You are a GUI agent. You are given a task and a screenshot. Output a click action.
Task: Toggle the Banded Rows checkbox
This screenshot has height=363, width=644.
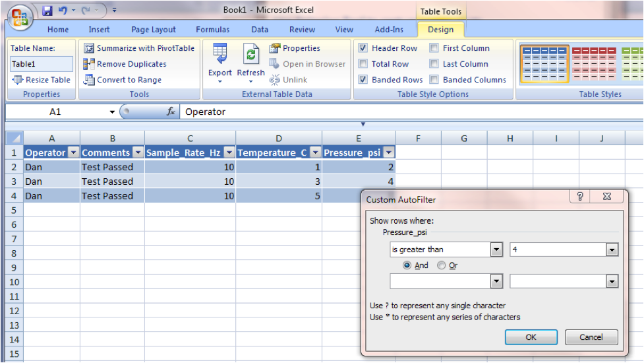pos(363,79)
